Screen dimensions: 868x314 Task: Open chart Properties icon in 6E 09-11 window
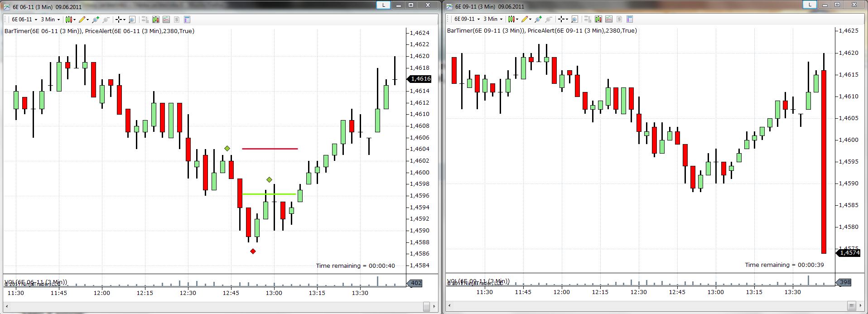pyautogui.click(x=629, y=19)
